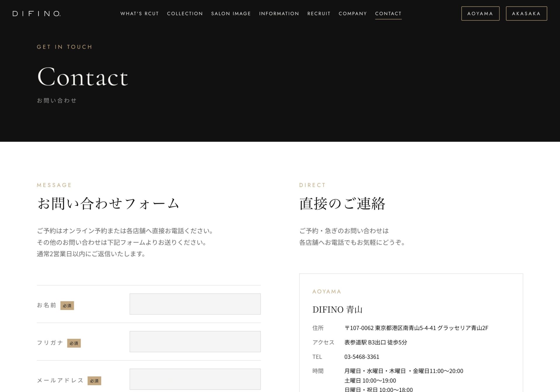Click the AOYAMA button in header

(x=480, y=13)
